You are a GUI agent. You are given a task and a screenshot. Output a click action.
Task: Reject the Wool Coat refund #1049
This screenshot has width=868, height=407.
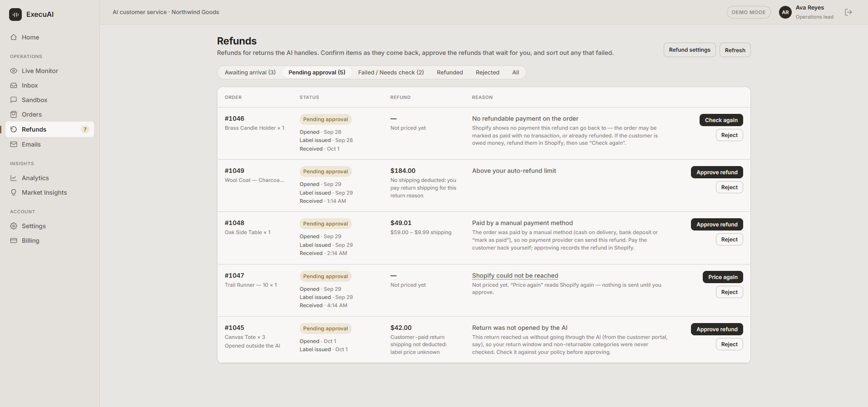(x=730, y=187)
